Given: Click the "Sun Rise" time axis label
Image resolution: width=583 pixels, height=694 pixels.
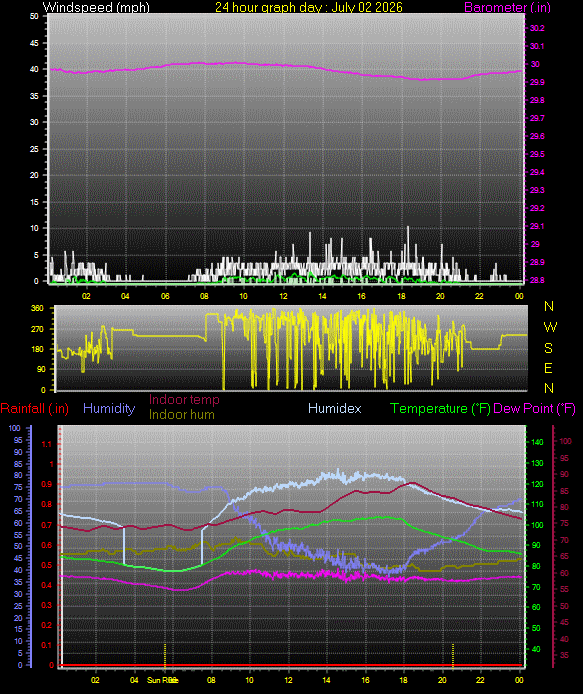Looking at the screenshot, I should [x=162, y=680].
